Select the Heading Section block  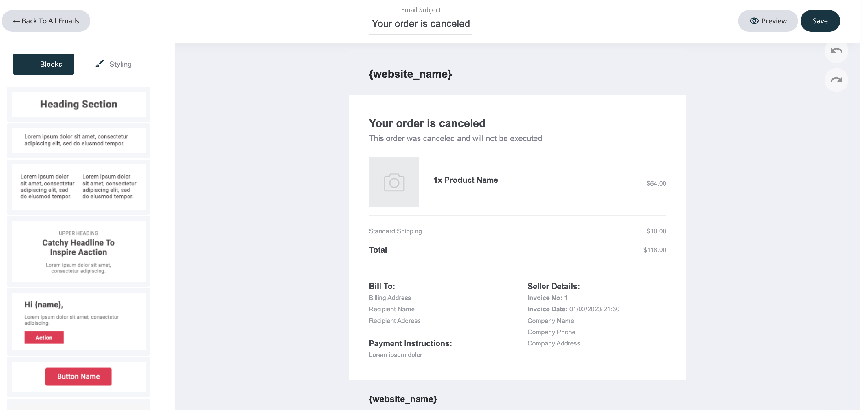(x=78, y=104)
